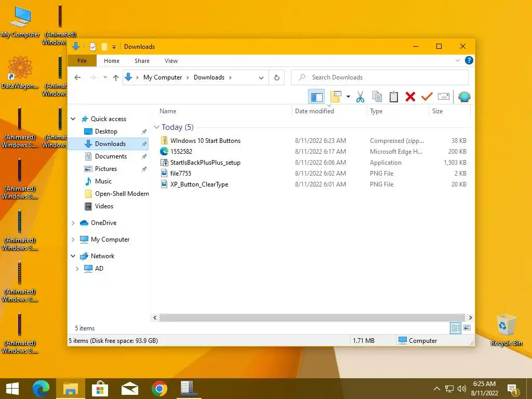532x399 pixels.
Task: Open the recent locations dropdown arrow
Action: point(105,77)
